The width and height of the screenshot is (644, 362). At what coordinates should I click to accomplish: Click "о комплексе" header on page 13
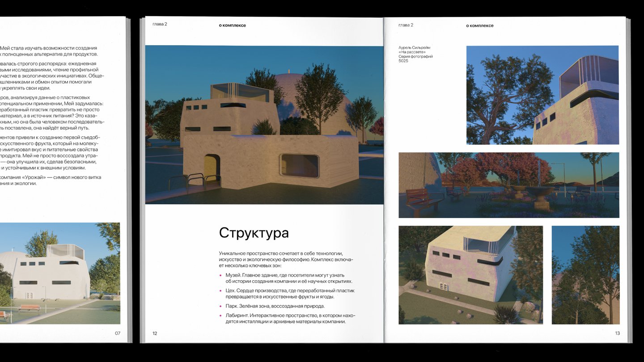pos(480,25)
